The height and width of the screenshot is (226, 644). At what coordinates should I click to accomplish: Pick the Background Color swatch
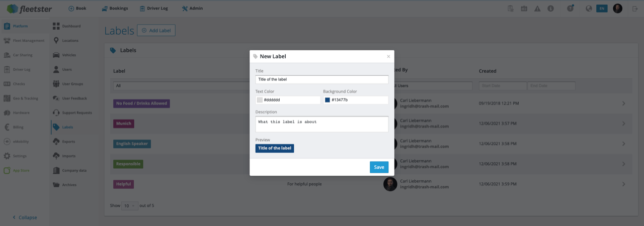pos(327,100)
